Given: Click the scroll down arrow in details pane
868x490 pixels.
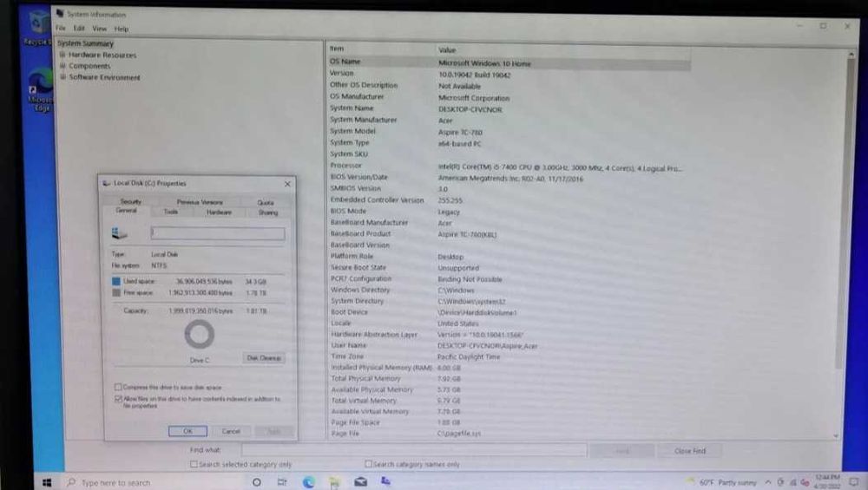Looking at the screenshot, I should pyautogui.click(x=836, y=436).
